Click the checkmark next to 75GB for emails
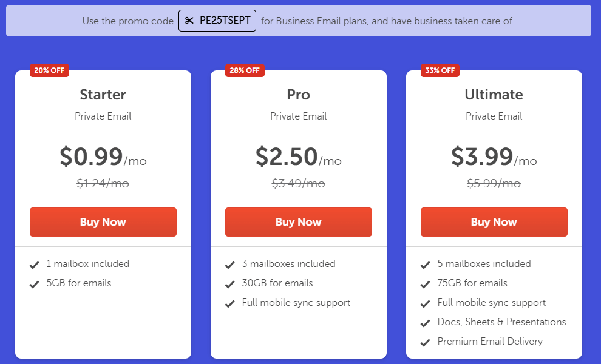The image size is (601, 364). click(x=426, y=284)
